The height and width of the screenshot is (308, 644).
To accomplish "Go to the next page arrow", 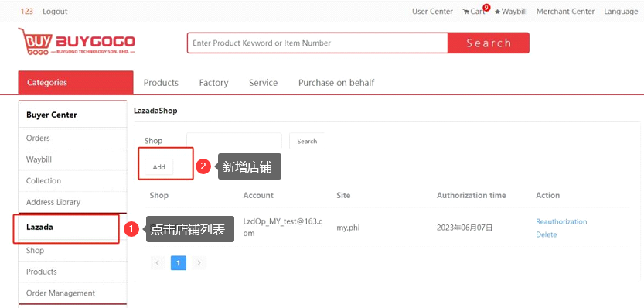I will (x=199, y=263).
